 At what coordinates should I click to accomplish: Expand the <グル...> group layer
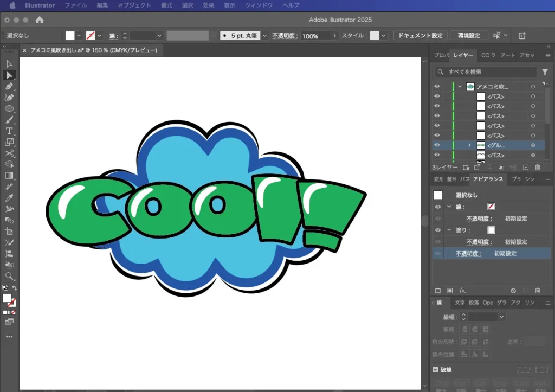tap(470, 145)
